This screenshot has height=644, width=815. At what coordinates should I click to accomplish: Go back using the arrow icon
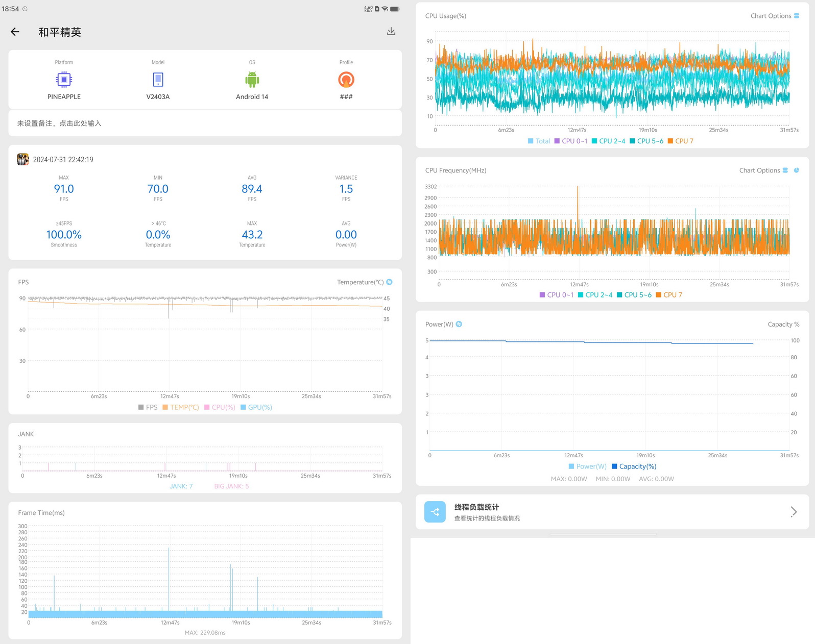point(15,32)
